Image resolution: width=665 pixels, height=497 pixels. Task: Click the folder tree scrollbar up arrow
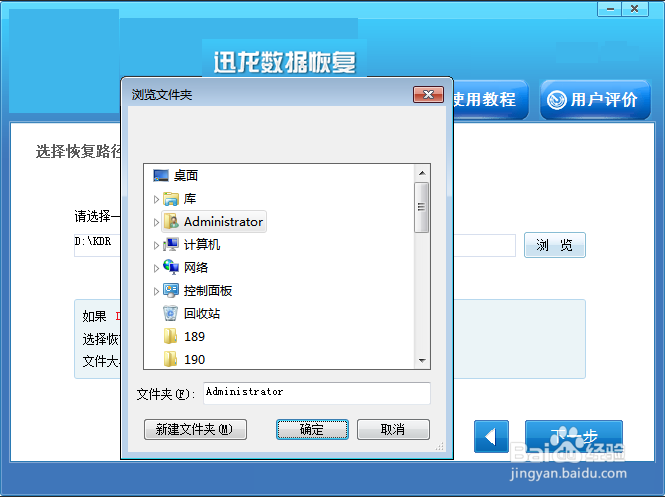pos(422,173)
